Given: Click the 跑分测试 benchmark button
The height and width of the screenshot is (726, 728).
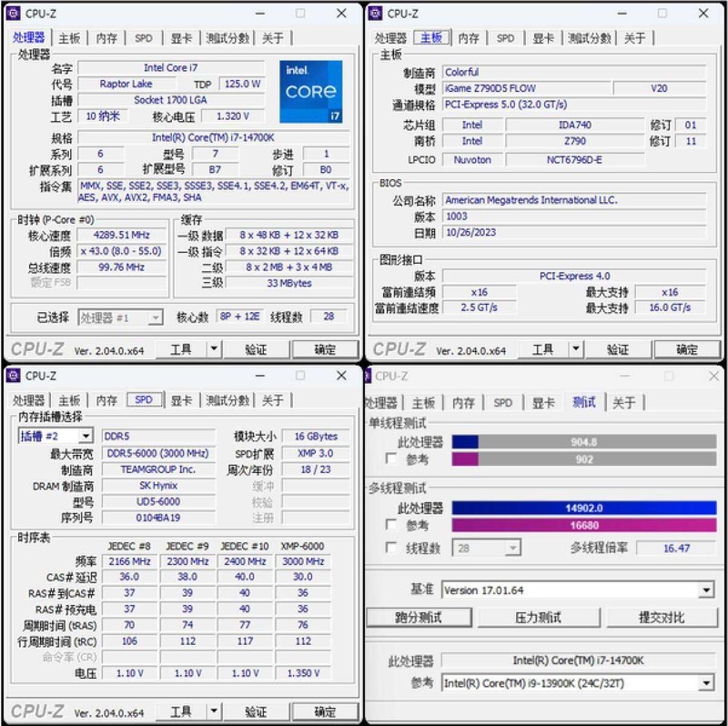Looking at the screenshot, I should click(x=421, y=617).
